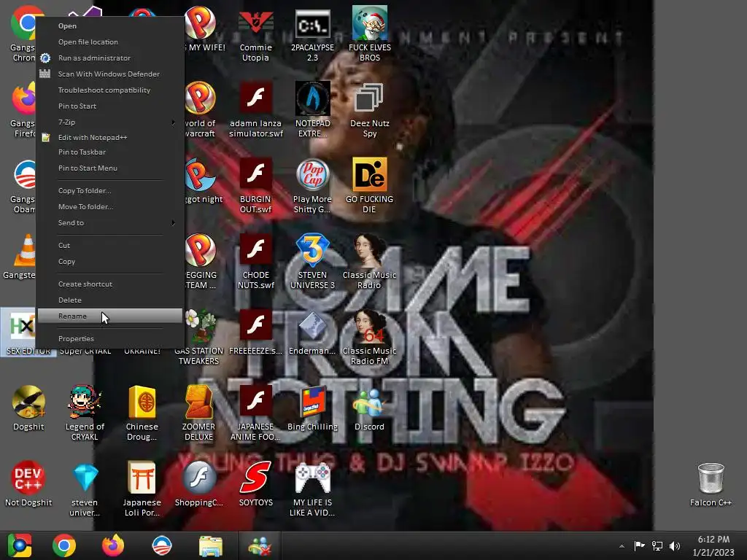Launch Firefox from the taskbar

tap(113, 545)
